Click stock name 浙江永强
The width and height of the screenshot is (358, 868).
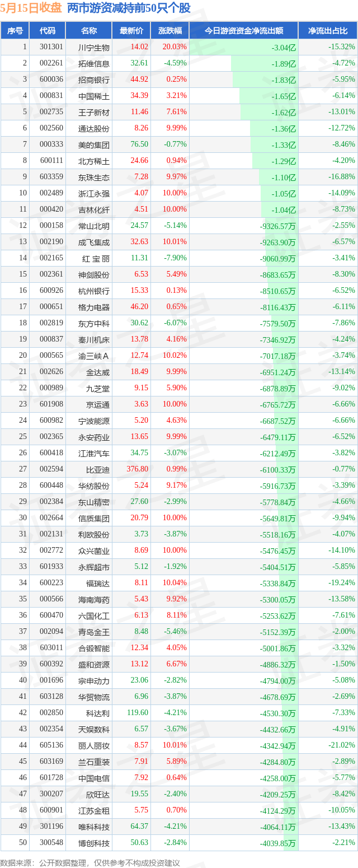[94, 193]
